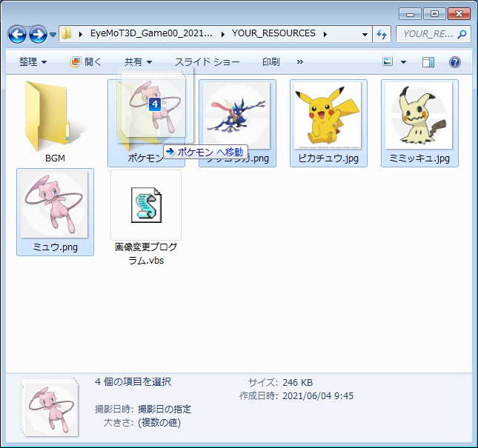Open the recent pages dropdown arrow
478x448 pixels.
(x=53, y=35)
